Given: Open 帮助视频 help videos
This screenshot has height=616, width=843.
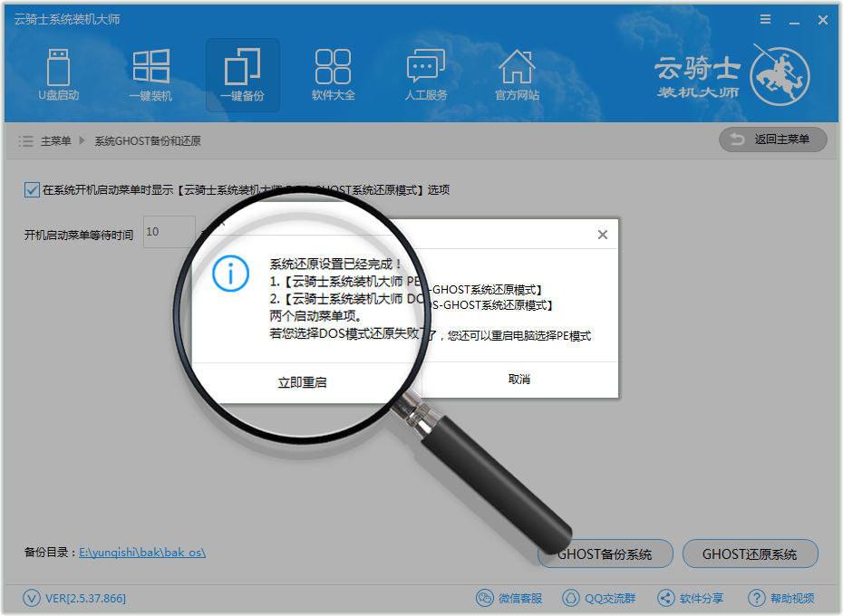Looking at the screenshot, I should pos(781,598).
